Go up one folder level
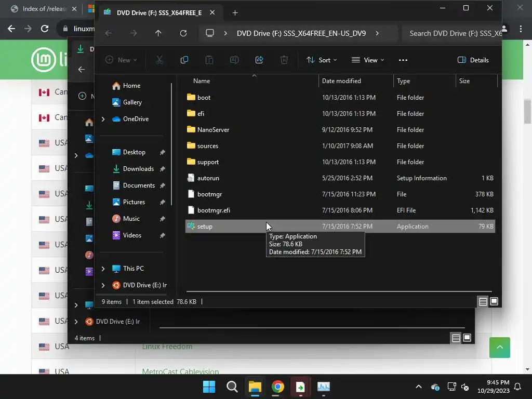Image resolution: width=532 pixels, height=399 pixels. tap(158, 33)
